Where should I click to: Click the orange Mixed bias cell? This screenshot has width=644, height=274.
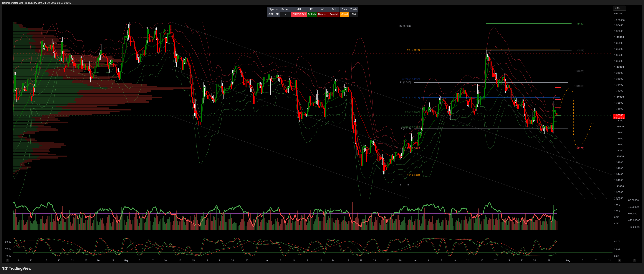(344, 14)
